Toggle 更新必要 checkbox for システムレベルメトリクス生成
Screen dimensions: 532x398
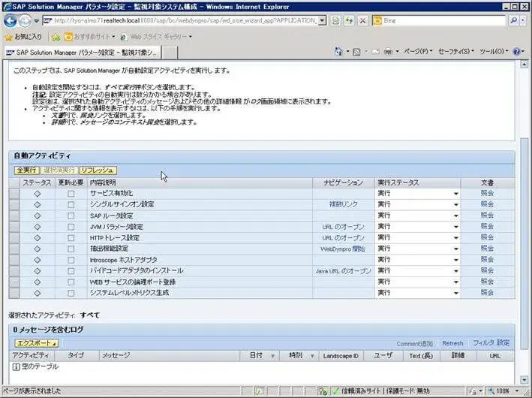pos(71,293)
